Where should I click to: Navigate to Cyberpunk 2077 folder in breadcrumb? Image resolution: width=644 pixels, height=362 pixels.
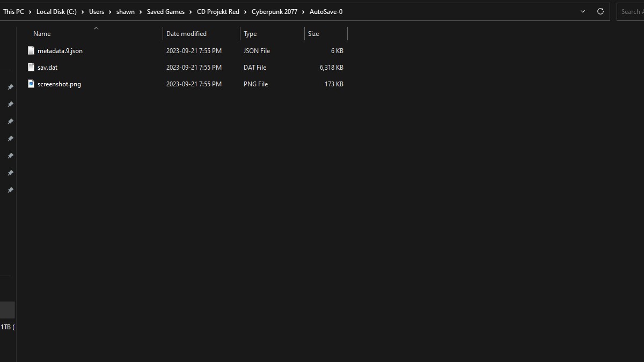pos(274,12)
